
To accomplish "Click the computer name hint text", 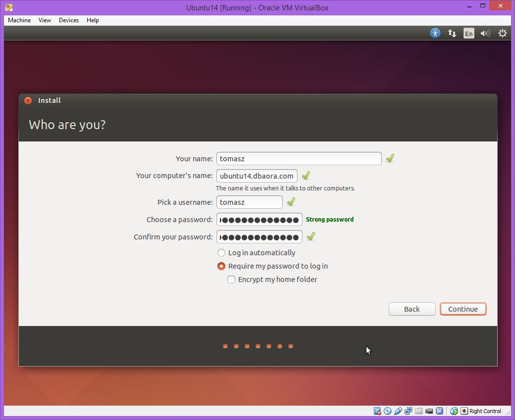I will [285, 188].
